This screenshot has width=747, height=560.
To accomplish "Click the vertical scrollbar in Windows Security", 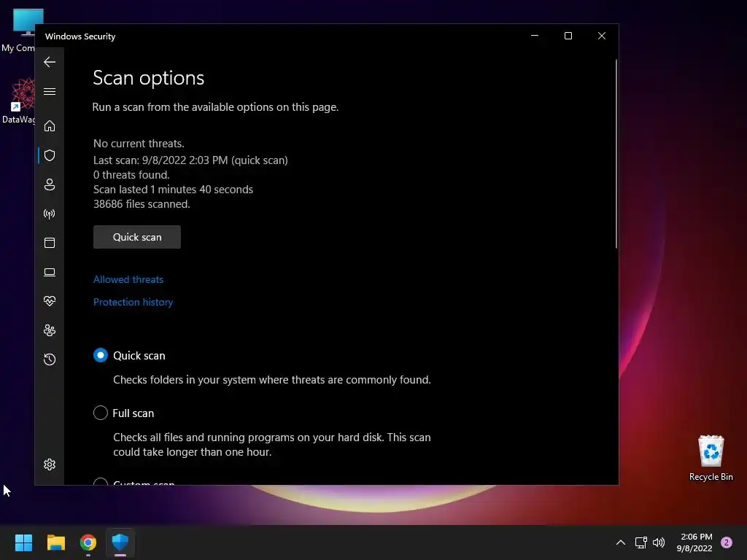I will click(x=616, y=153).
